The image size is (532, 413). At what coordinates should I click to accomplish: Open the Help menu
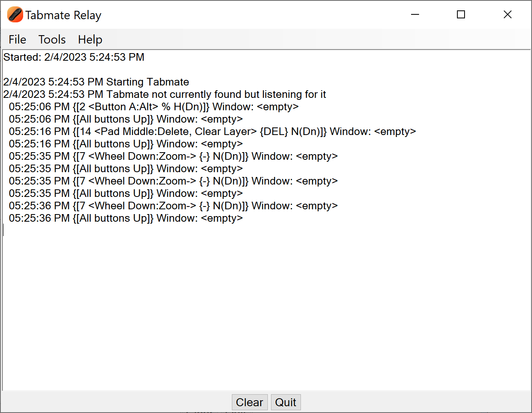coord(90,40)
